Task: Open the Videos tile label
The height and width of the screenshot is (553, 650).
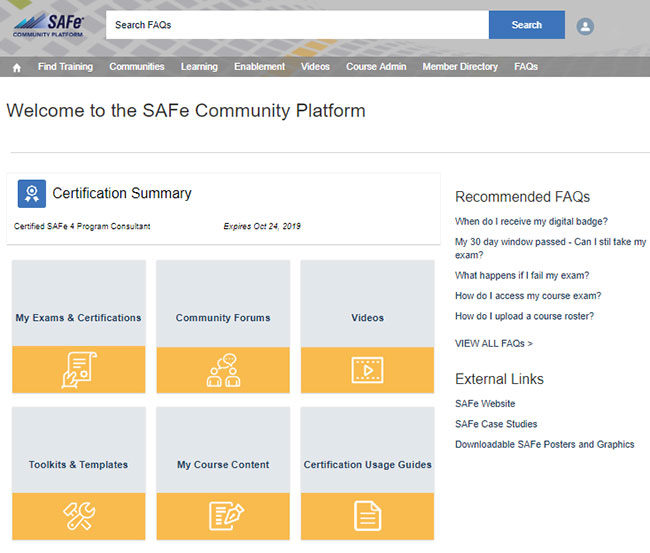Action: [x=368, y=318]
